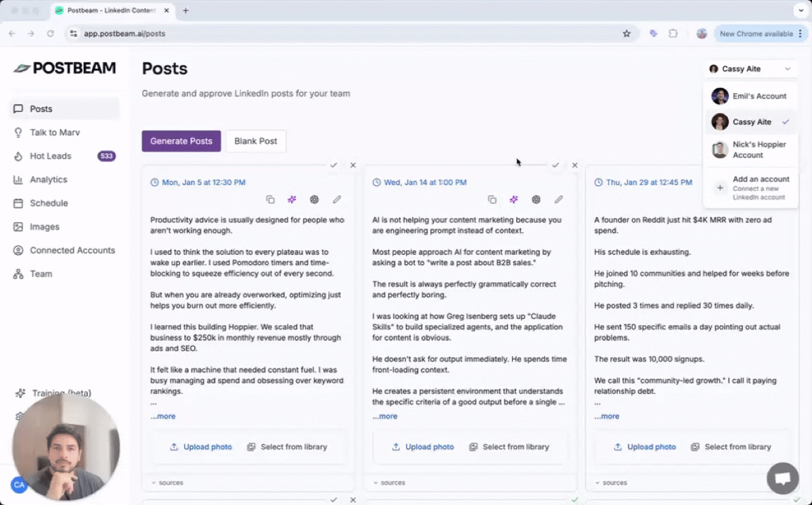
Task: Switch to Emil's Account
Action: click(750, 96)
